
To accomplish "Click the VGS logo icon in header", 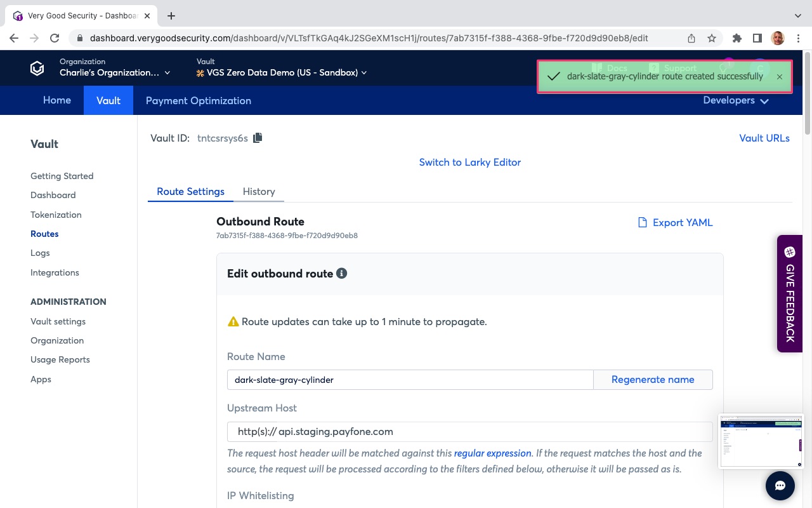I will point(37,68).
